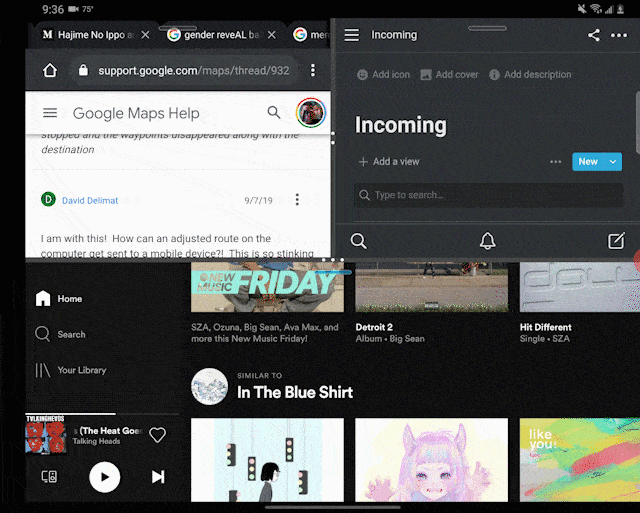Screen dimensions: 640x513
Task: Open Notion notifications bell
Action: (x=487, y=241)
